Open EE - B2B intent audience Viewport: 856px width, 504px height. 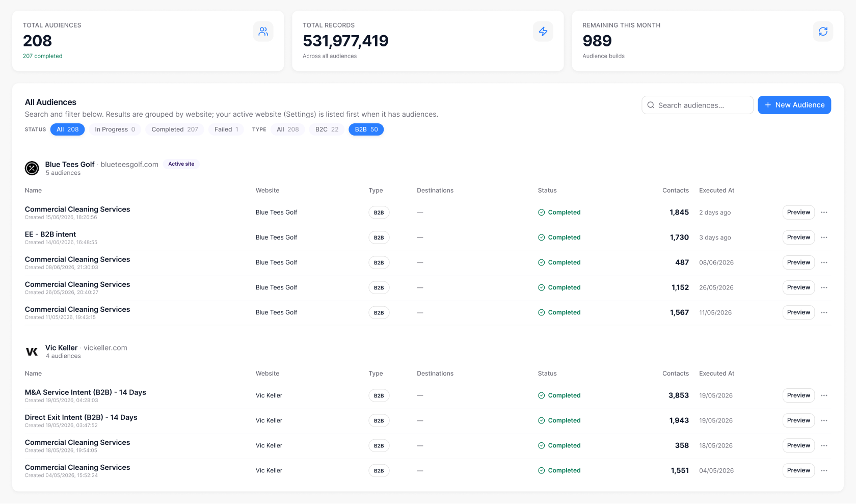50,234
